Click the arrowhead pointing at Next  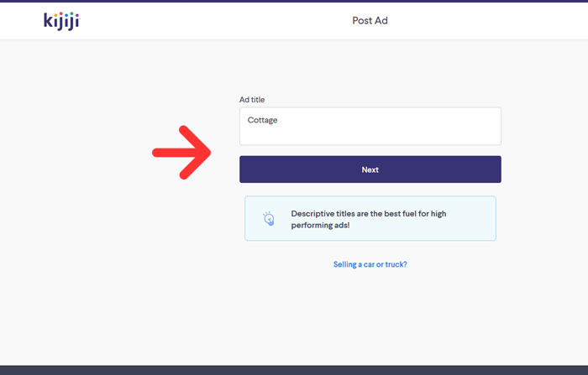point(196,153)
